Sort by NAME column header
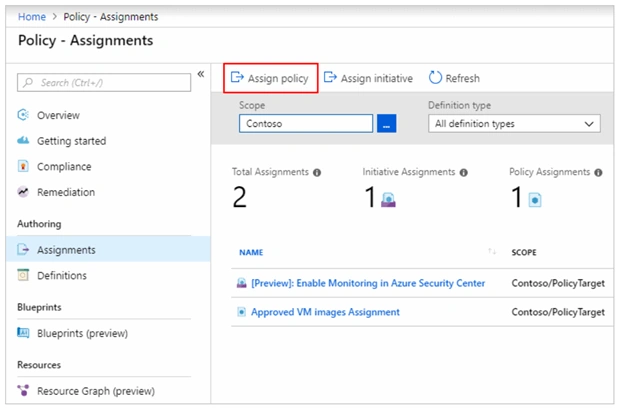The width and height of the screenshot is (624, 412). tap(251, 253)
